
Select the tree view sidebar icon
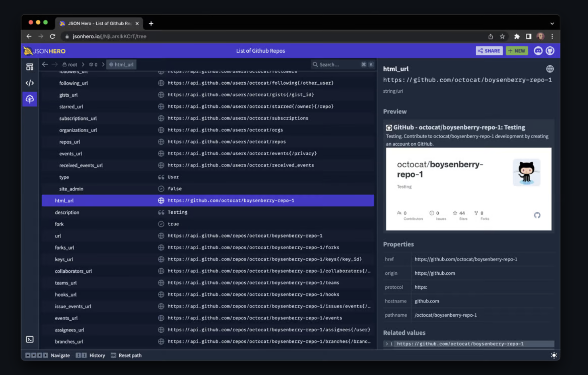click(x=30, y=99)
